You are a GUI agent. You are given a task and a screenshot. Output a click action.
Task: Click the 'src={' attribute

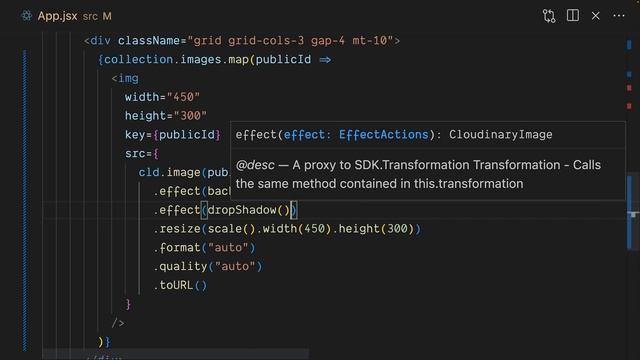[142, 153]
